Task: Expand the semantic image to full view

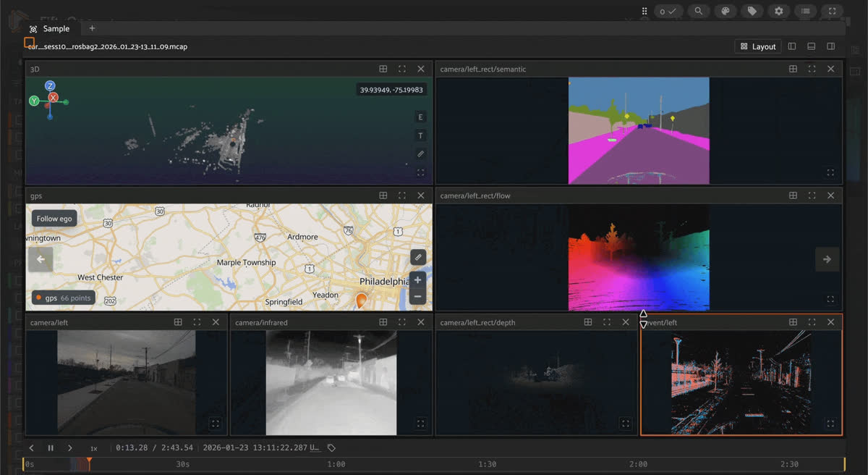Action: point(830,172)
